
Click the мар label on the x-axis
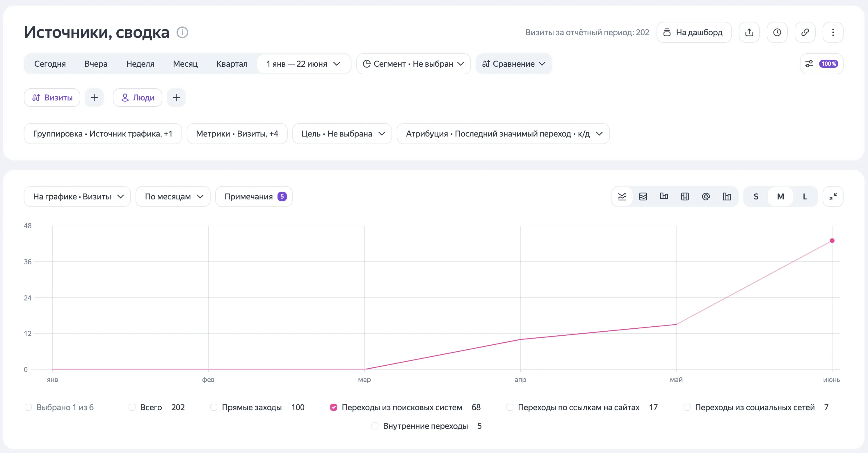pyautogui.click(x=364, y=379)
